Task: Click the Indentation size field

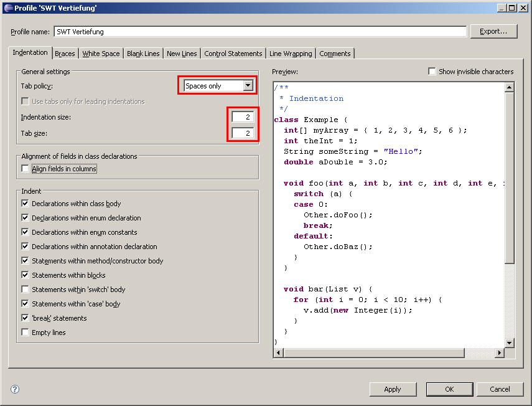Action: pos(243,117)
